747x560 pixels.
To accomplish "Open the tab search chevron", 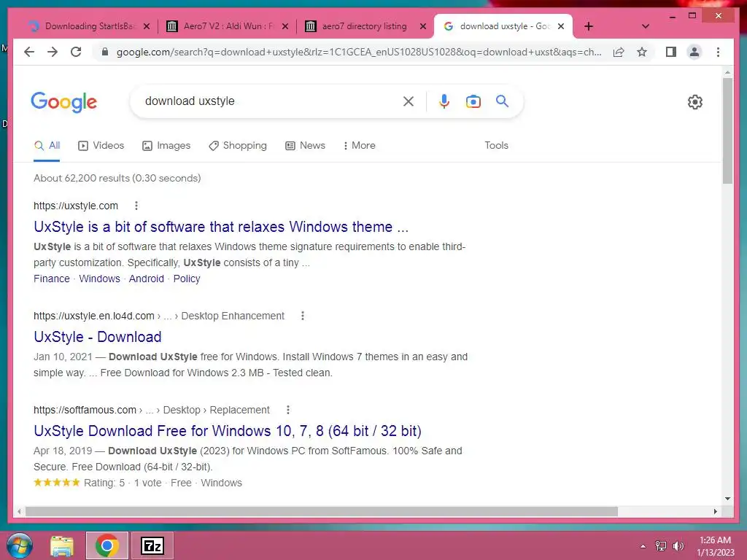I will click(646, 26).
